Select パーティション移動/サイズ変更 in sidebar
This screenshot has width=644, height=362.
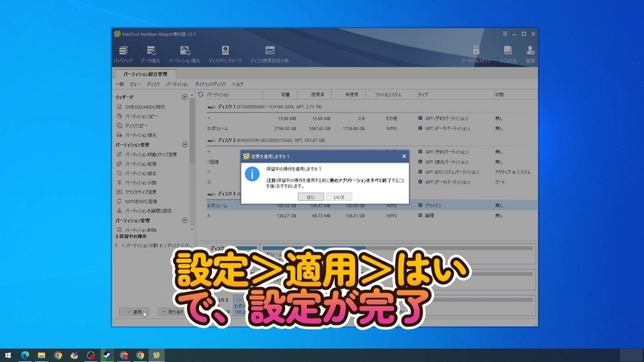[147, 154]
